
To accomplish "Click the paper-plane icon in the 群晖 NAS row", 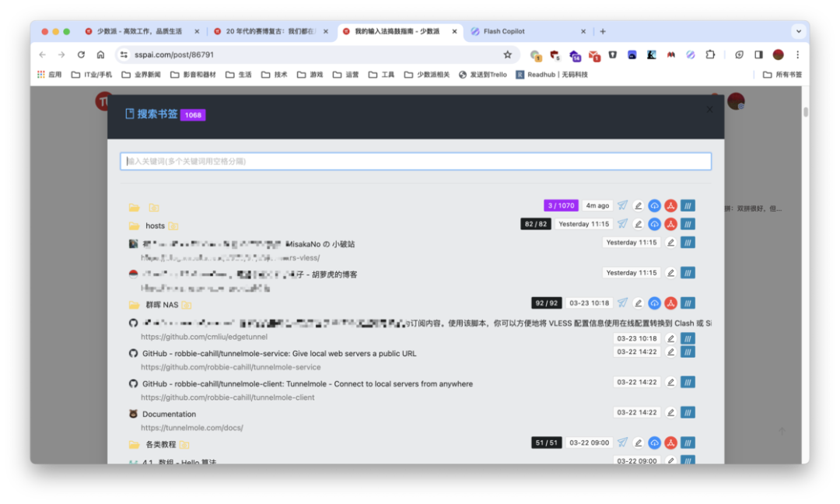I will coord(622,303).
